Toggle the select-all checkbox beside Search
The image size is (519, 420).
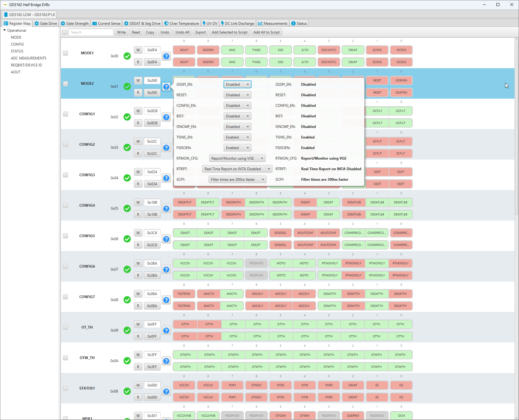click(65, 32)
